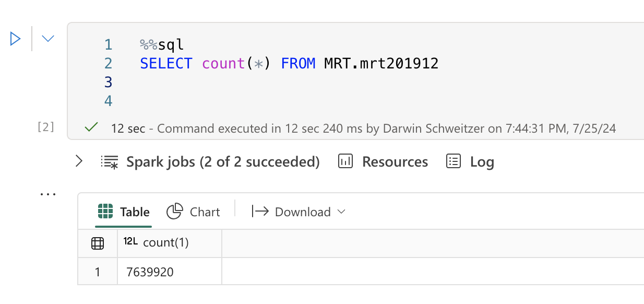
Task: Run the SQL cell with play icon
Action: [x=16, y=39]
